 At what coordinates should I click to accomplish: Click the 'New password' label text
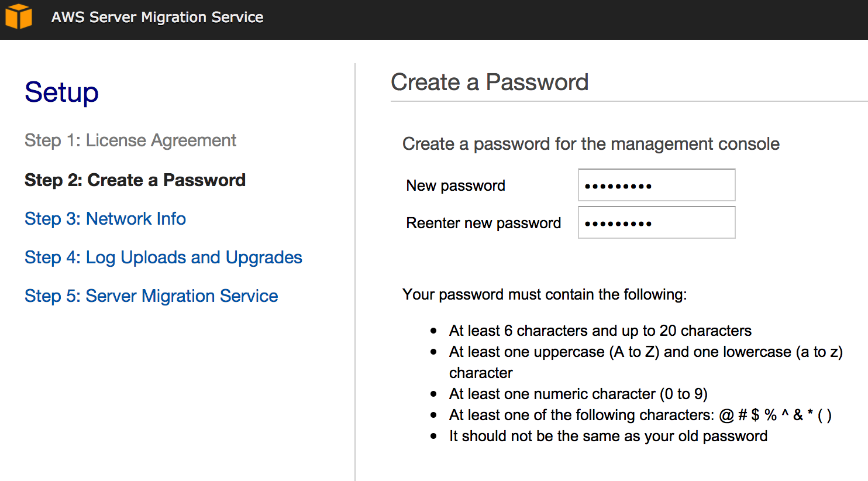455,186
